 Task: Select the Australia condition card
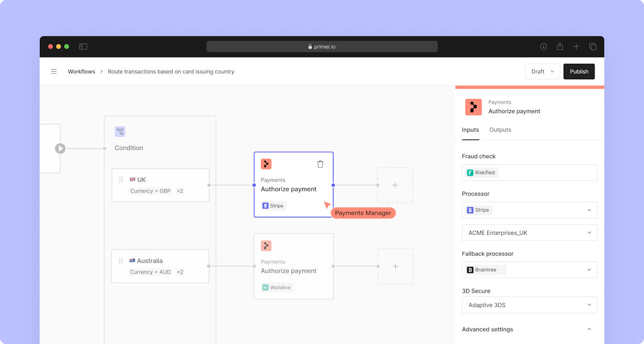(x=160, y=266)
